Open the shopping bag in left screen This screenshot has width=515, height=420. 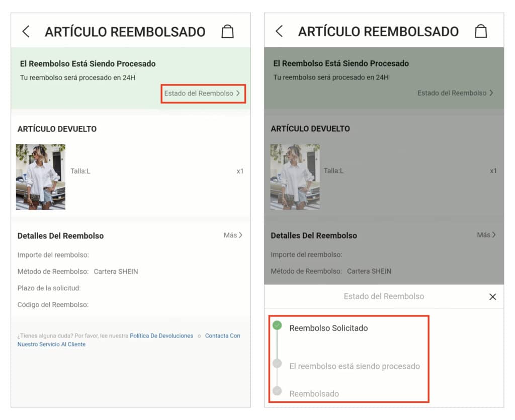tap(227, 32)
